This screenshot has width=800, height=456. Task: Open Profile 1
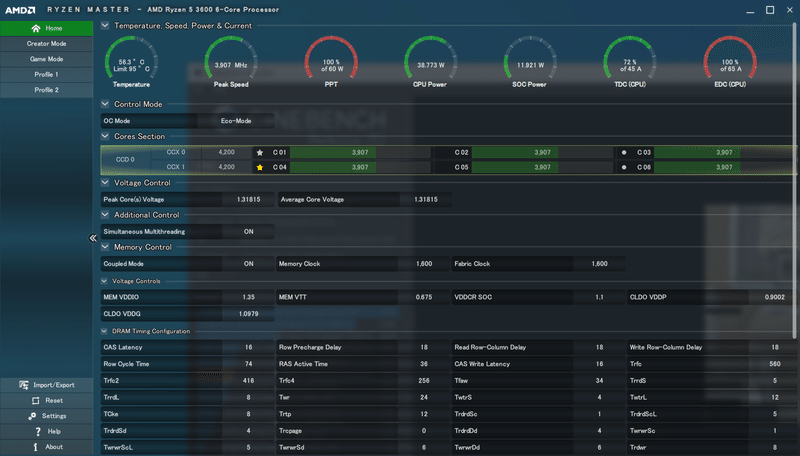click(46, 74)
